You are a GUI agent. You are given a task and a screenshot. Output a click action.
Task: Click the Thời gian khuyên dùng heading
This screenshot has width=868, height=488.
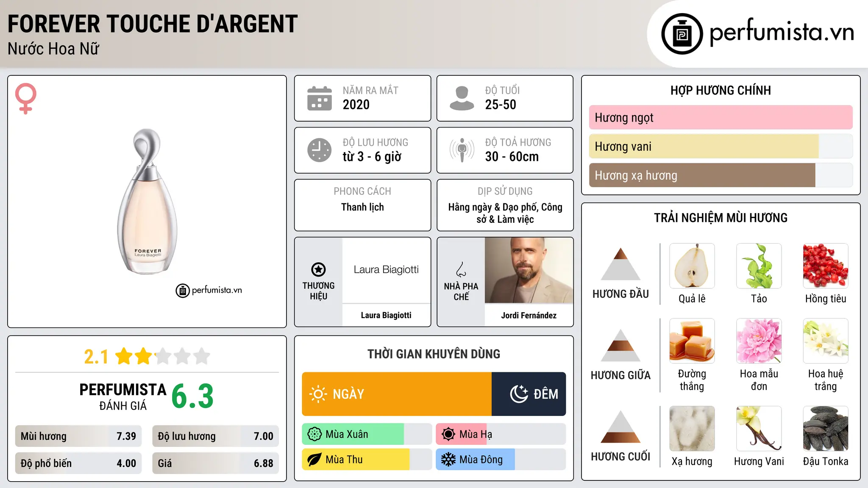coord(434,354)
